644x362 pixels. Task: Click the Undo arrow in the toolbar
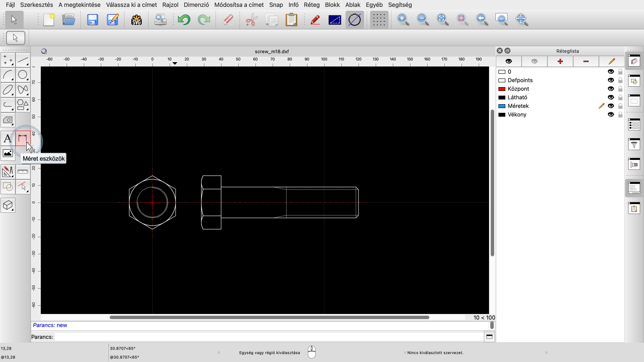click(183, 19)
